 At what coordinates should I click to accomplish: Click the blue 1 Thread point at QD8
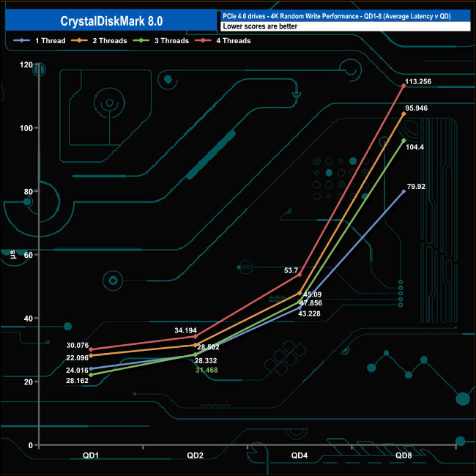(x=404, y=192)
